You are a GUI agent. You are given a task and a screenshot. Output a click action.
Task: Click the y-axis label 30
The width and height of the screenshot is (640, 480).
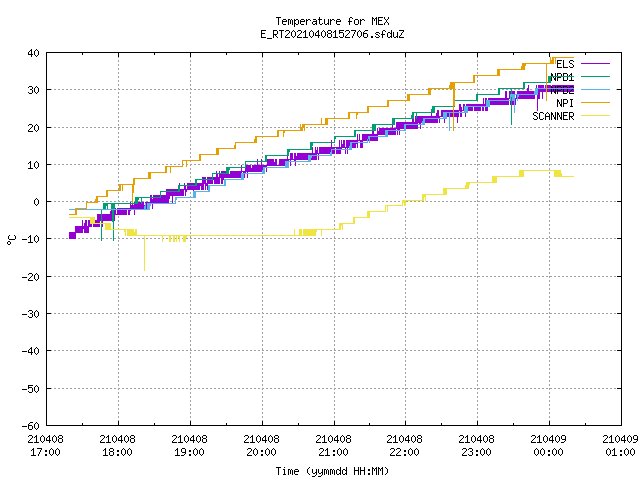tap(33, 90)
